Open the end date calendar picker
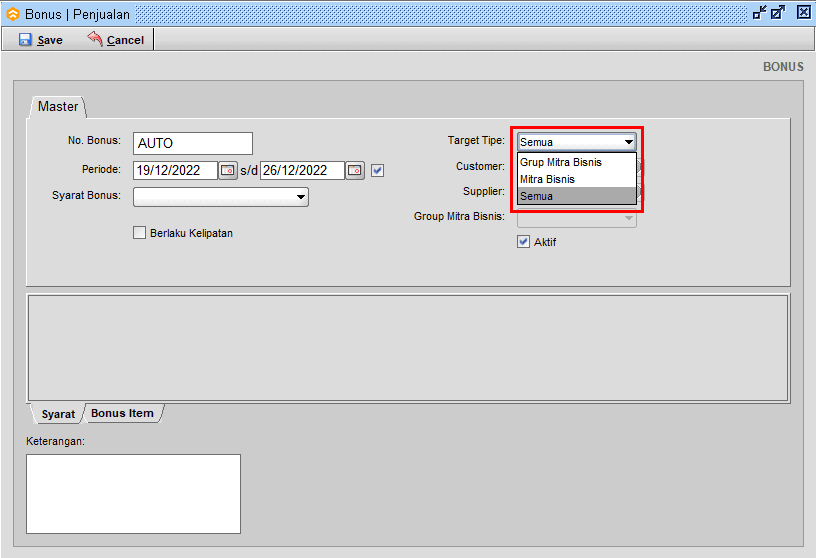Image resolution: width=816 pixels, height=558 pixels. [354, 171]
